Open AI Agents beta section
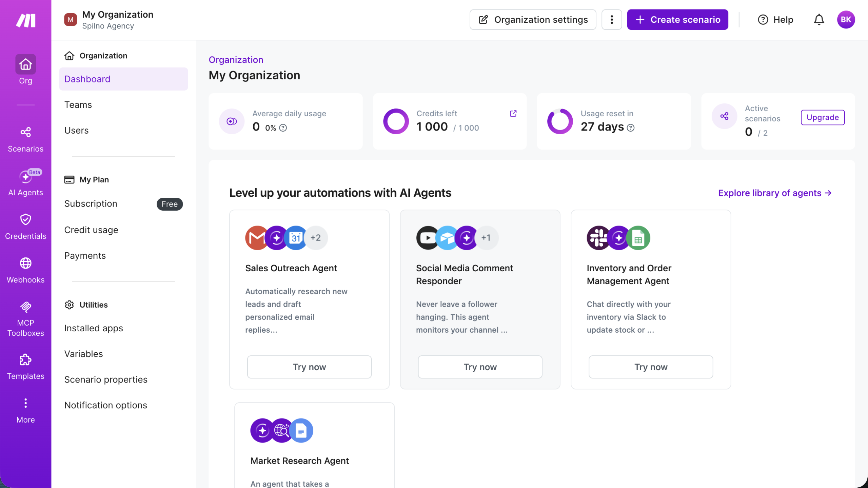The height and width of the screenshot is (488, 868). click(x=25, y=183)
